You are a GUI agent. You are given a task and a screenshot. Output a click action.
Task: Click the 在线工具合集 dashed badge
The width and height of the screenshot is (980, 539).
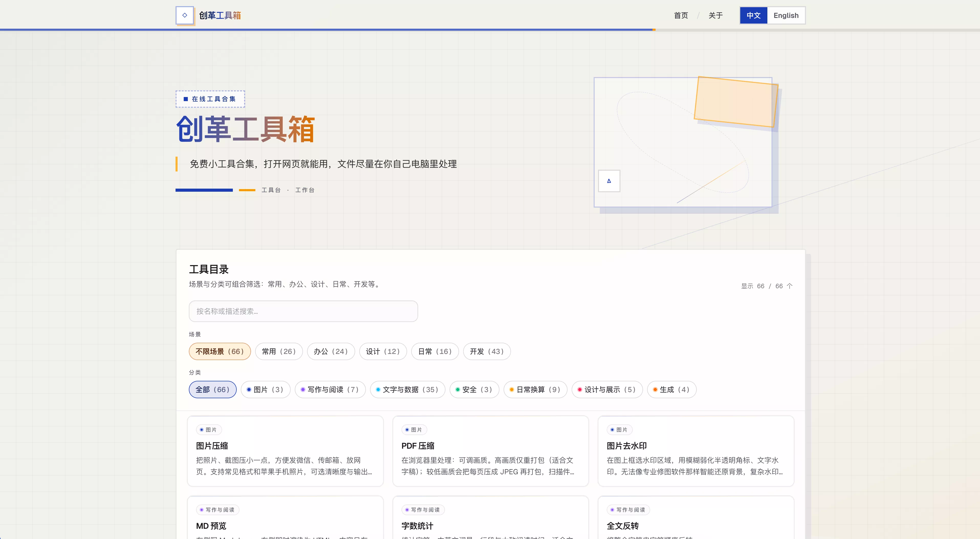coord(210,99)
